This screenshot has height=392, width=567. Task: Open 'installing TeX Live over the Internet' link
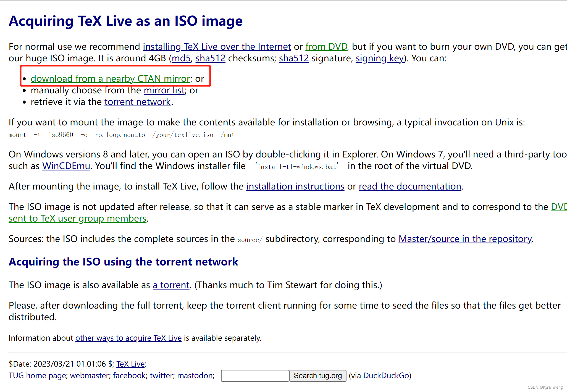point(217,47)
